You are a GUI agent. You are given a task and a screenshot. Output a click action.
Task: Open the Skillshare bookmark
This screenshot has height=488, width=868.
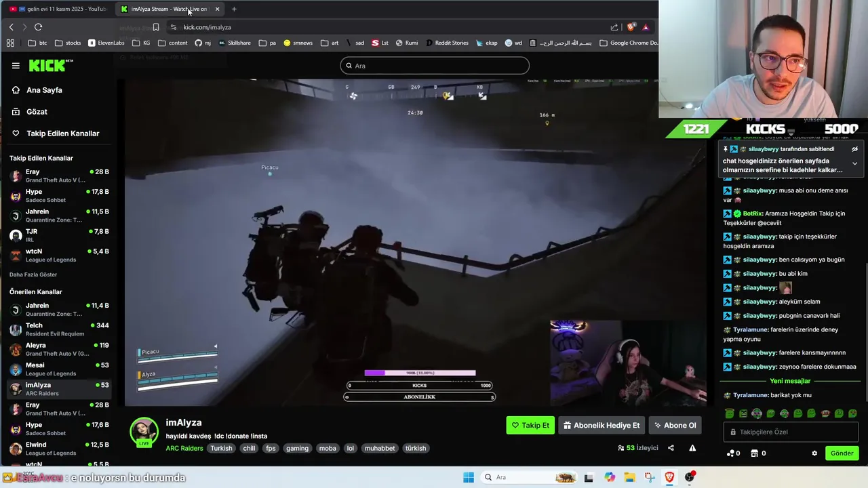pyautogui.click(x=234, y=43)
